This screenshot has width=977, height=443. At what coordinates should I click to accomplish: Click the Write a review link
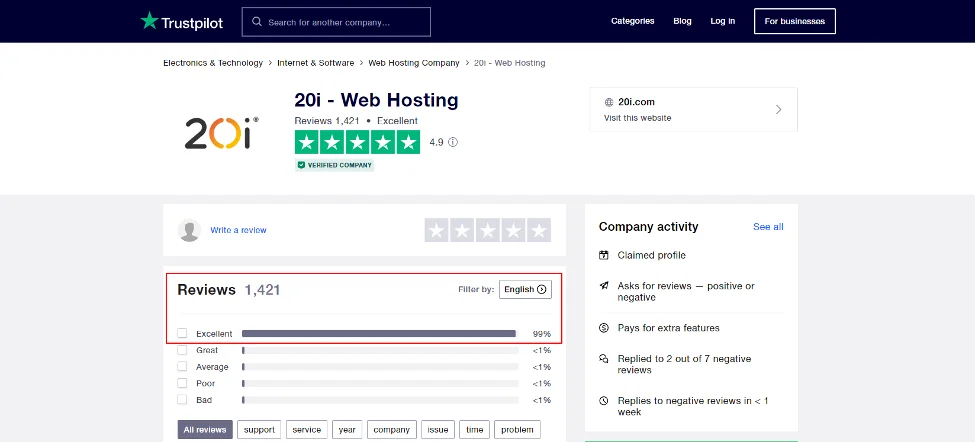tap(238, 231)
